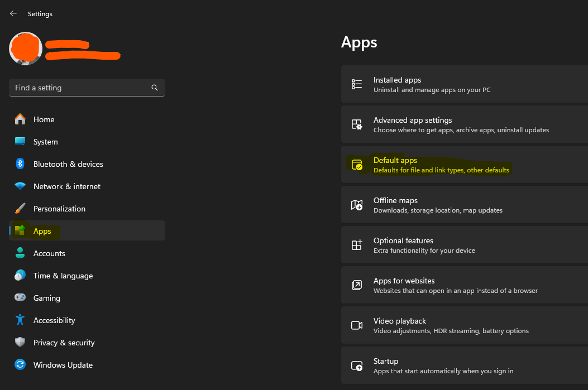Click the back arrow icon
This screenshot has width=588, height=390.
pyautogui.click(x=13, y=13)
